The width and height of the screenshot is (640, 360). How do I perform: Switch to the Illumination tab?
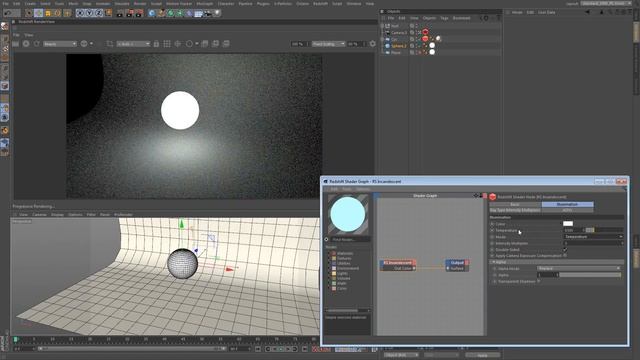click(x=567, y=204)
